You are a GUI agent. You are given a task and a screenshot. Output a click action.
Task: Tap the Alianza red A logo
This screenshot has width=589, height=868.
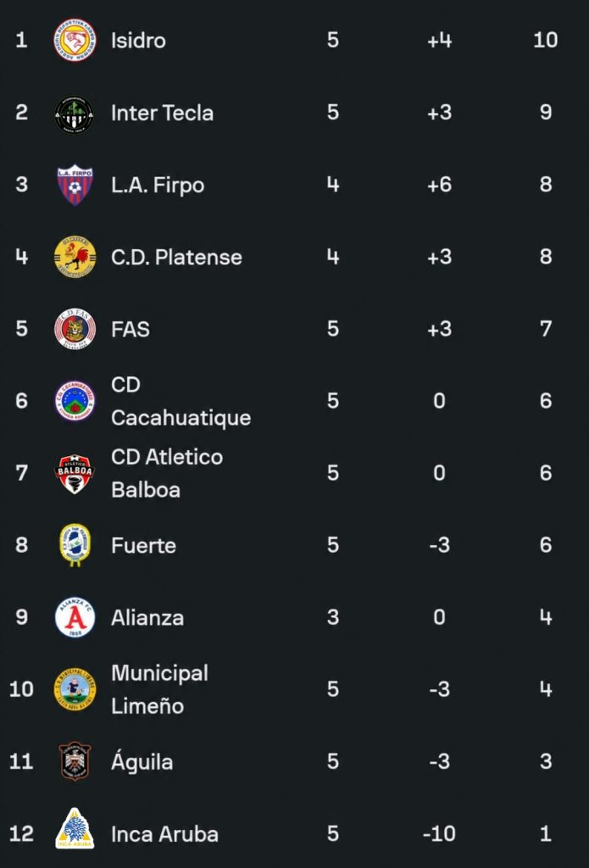click(75, 617)
